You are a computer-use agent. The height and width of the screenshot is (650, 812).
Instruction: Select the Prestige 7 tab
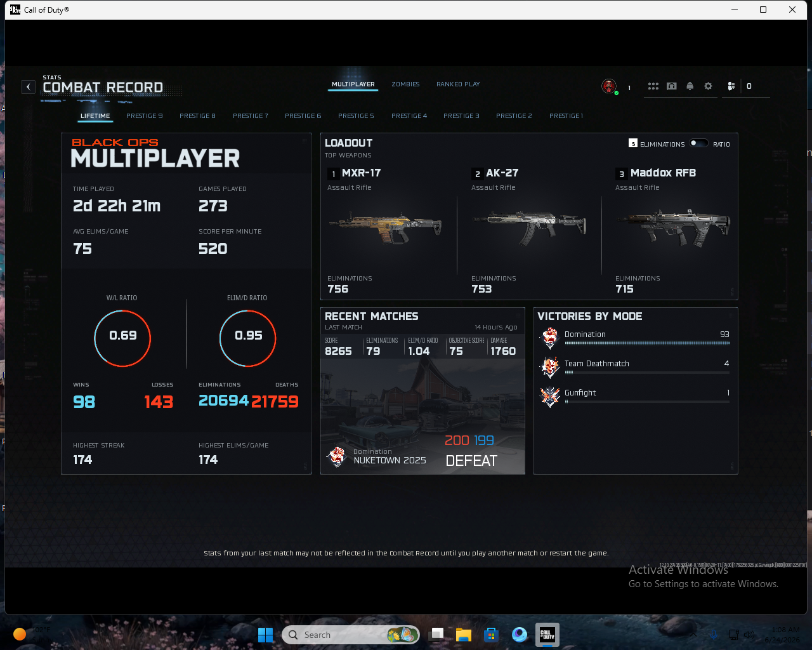coord(251,116)
